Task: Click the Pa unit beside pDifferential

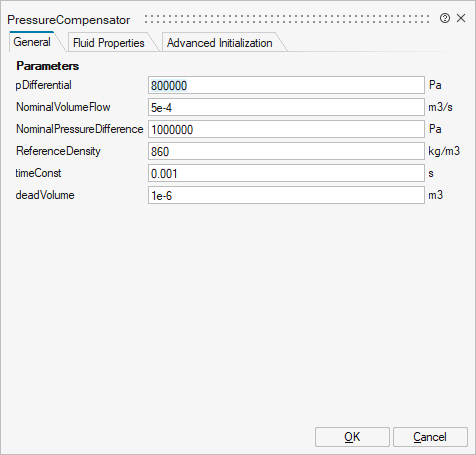Action: (x=435, y=85)
